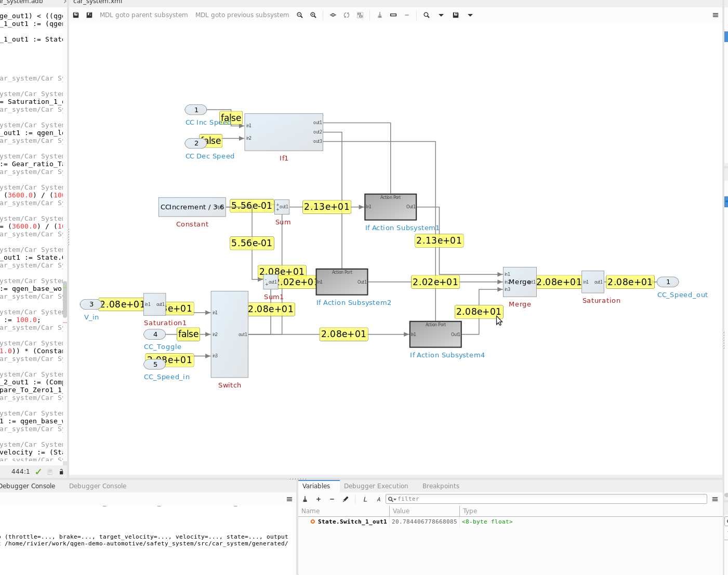Click the layout blocks toolbar icon

tap(360, 15)
